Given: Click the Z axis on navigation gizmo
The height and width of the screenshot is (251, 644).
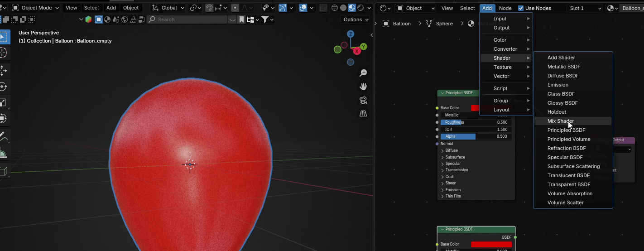Looking at the screenshot, I should click(350, 34).
